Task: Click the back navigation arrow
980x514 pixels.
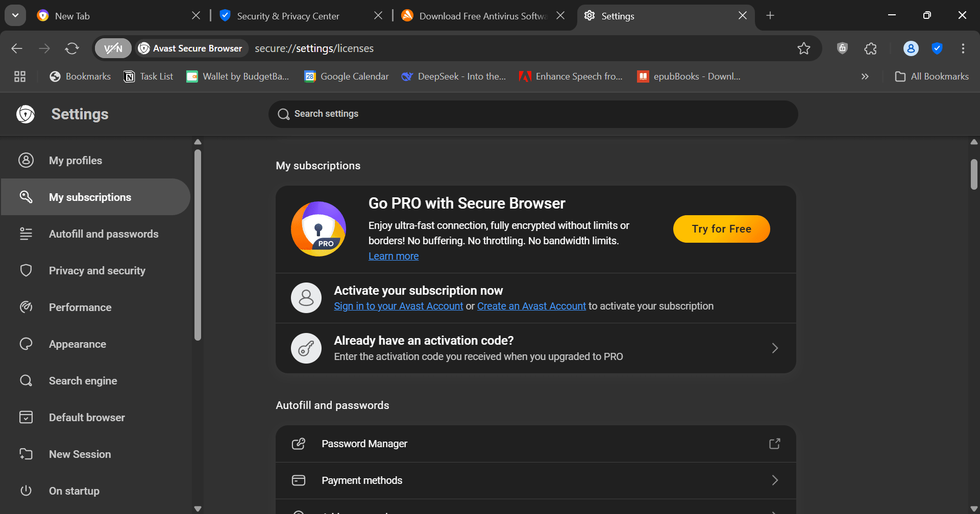Action: (17, 48)
